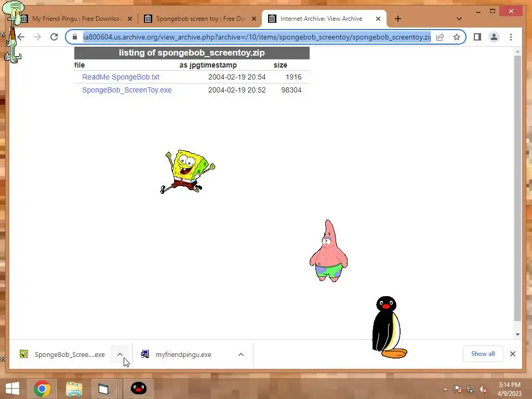532x399 pixels.
Task: Click the 2004-02-19 20:54 timestamp
Action: click(237, 77)
